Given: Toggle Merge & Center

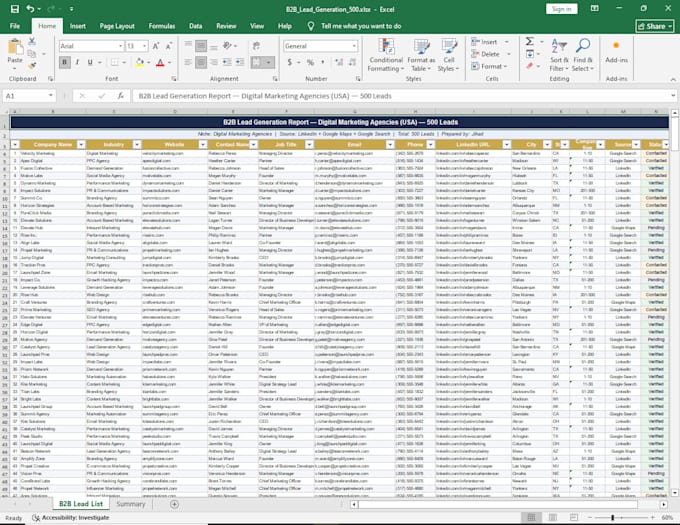Looking at the screenshot, I should (x=256, y=62).
